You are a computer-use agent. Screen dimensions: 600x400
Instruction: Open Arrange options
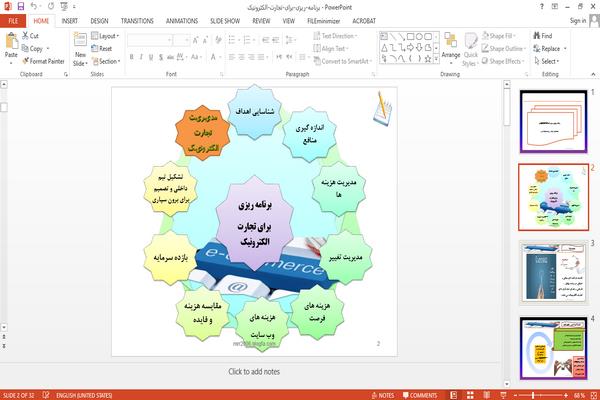pyautogui.click(x=451, y=49)
